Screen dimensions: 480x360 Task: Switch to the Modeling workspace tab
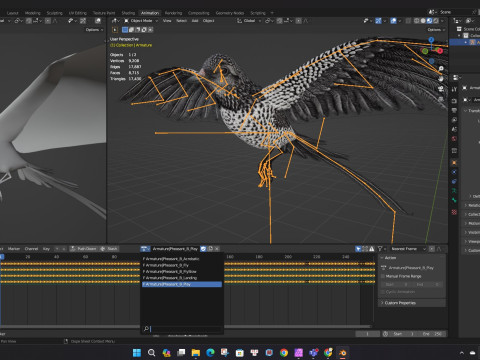pos(33,13)
